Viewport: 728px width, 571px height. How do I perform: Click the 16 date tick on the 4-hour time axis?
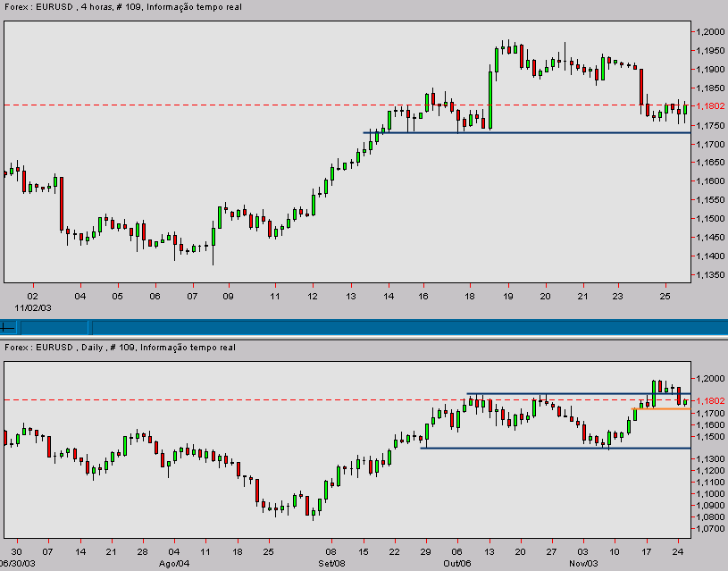tap(423, 296)
